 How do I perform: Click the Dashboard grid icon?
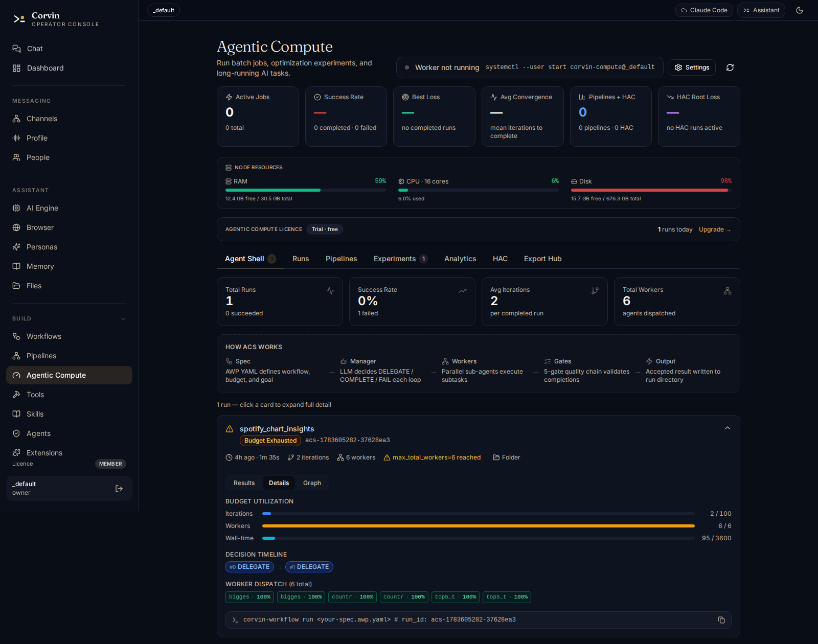16,68
